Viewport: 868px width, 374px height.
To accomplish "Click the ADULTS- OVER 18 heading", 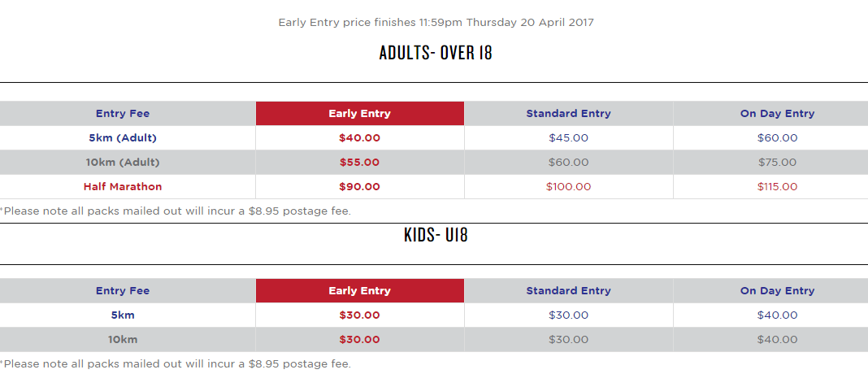I will 436,53.
